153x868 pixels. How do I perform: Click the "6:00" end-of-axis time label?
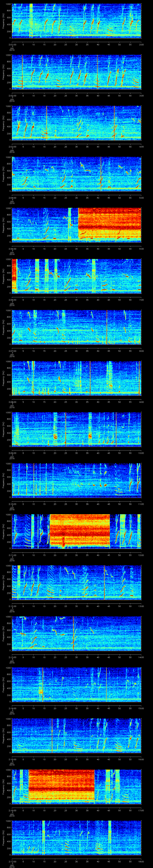coord(141,249)
